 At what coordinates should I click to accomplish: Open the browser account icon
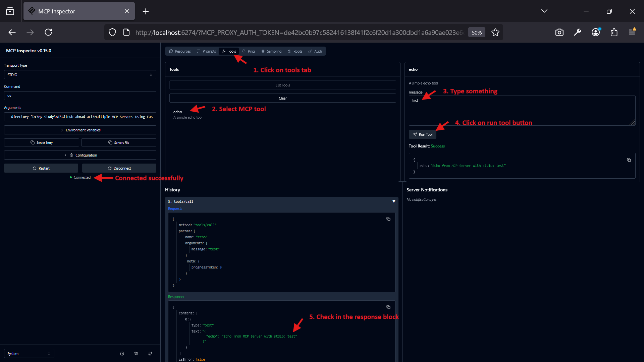coord(596,32)
